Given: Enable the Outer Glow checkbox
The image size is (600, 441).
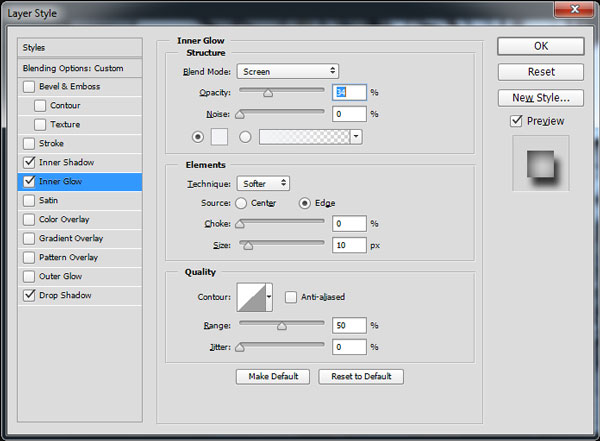Looking at the screenshot, I should 29,276.
